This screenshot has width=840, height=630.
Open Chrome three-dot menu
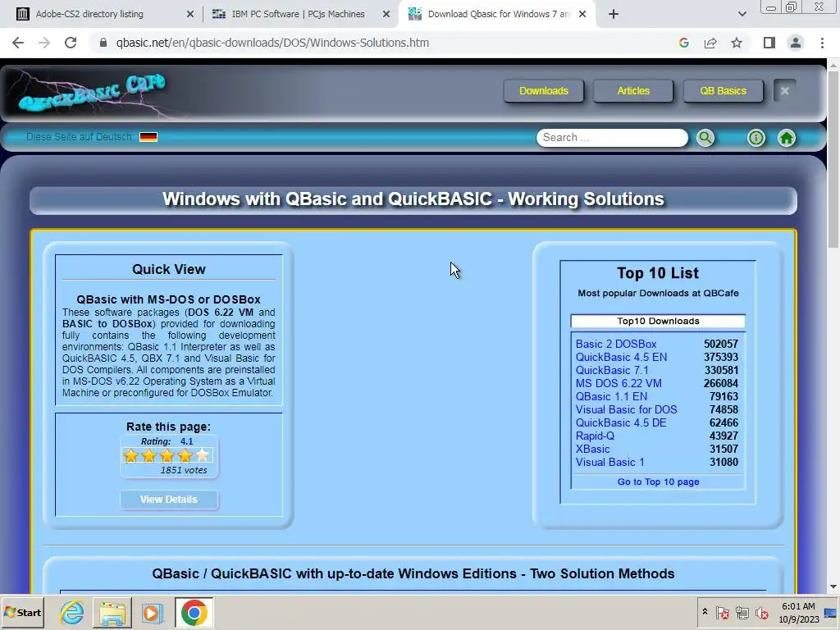(822, 43)
